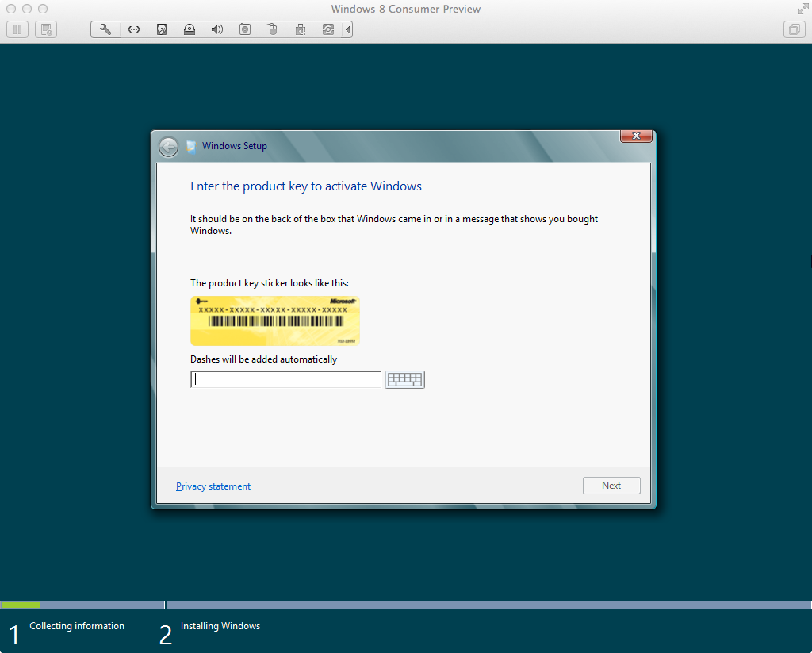Show the Virtual Machine Library
Screen dimensions: 812x653
[x=794, y=29]
